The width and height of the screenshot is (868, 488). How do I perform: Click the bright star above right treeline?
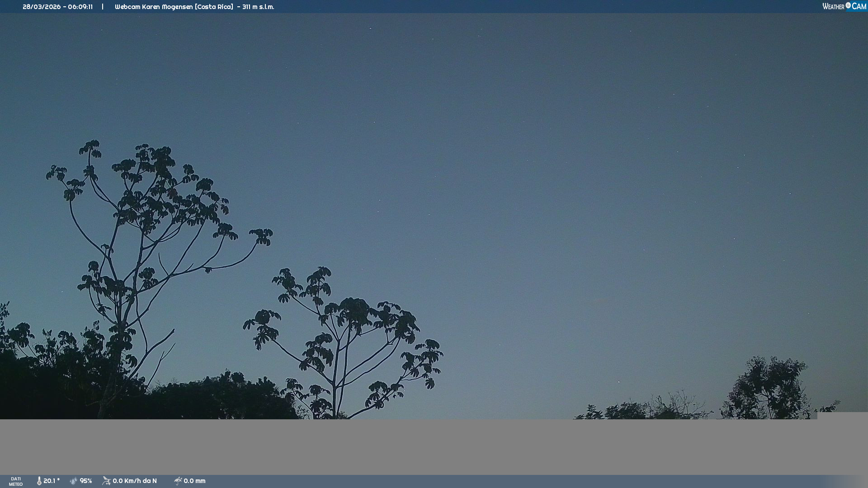tap(619, 382)
